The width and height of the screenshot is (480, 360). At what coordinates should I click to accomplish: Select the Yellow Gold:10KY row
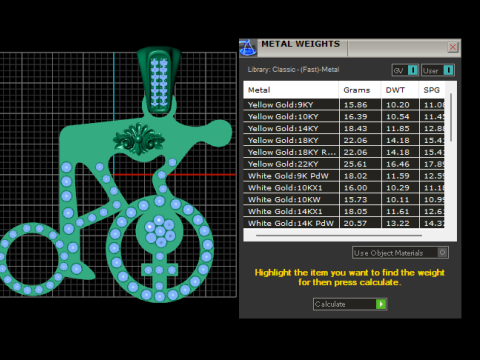pyautogui.click(x=344, y=117)
